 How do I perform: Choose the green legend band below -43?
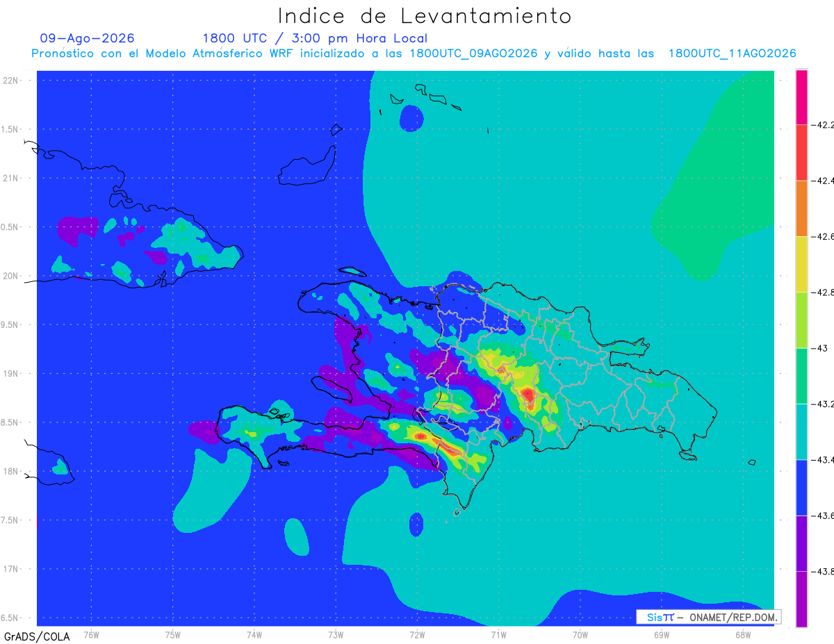[801, 376]
